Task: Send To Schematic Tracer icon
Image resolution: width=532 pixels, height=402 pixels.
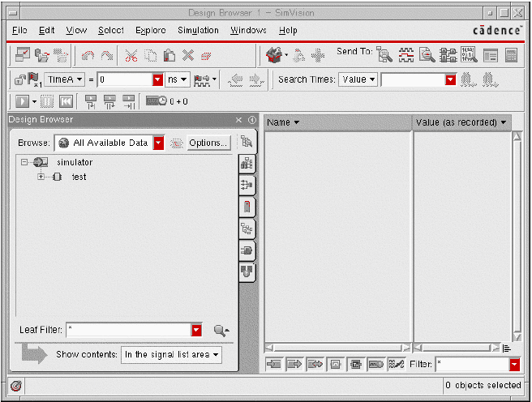Action: [448, 55]
